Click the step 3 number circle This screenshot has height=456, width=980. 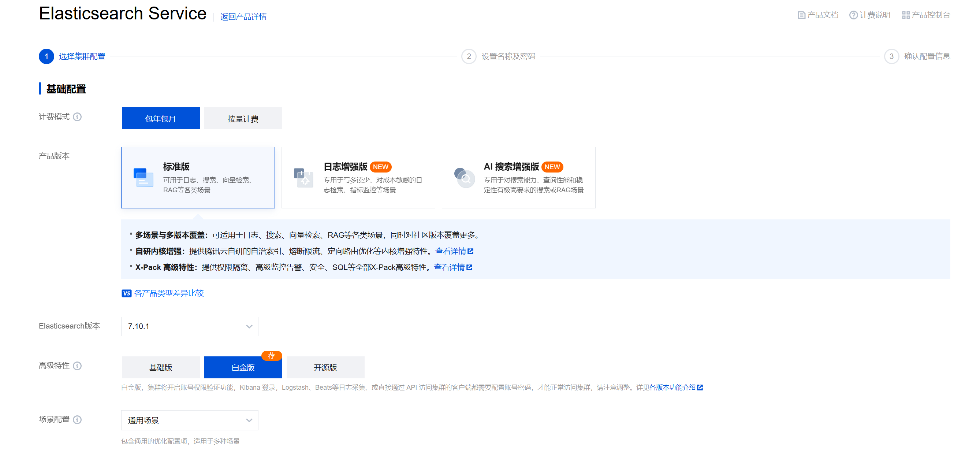click(891, 56)
